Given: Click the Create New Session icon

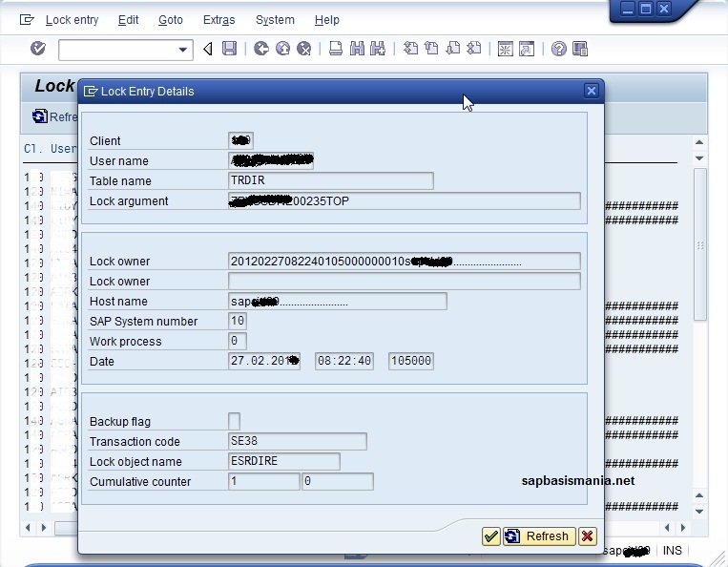Looking at the screenshot, I should [505, 49].
